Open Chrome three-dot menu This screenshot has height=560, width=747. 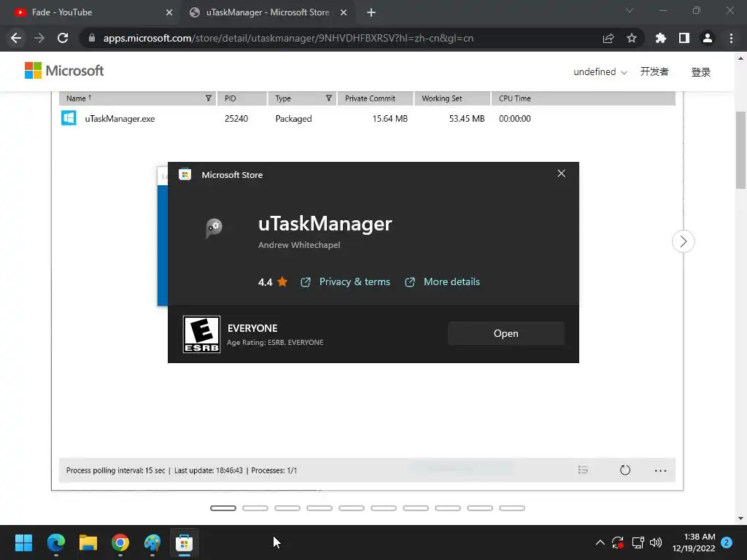click(731, 38)
